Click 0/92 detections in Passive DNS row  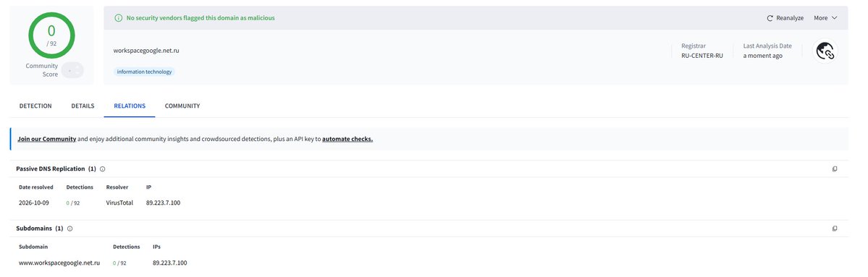click(x=73, y=203)
